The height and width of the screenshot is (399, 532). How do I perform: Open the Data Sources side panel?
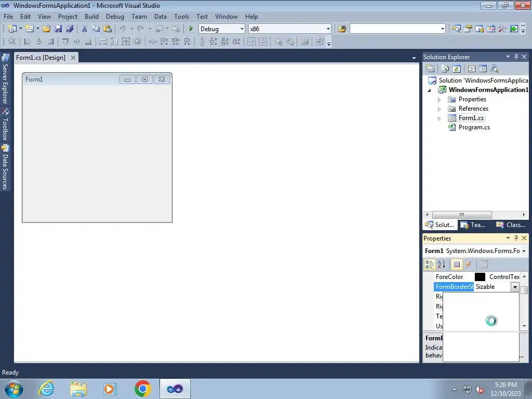[x=5, y=167]
